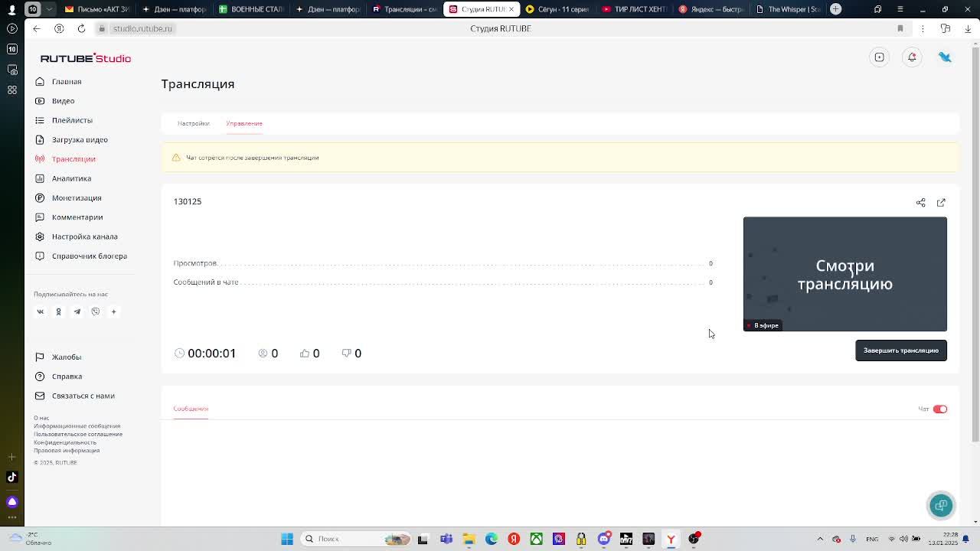Open the Комментарии speech bubble icon
The height and width of the screenshot is (551, 980).
(40, 217)
